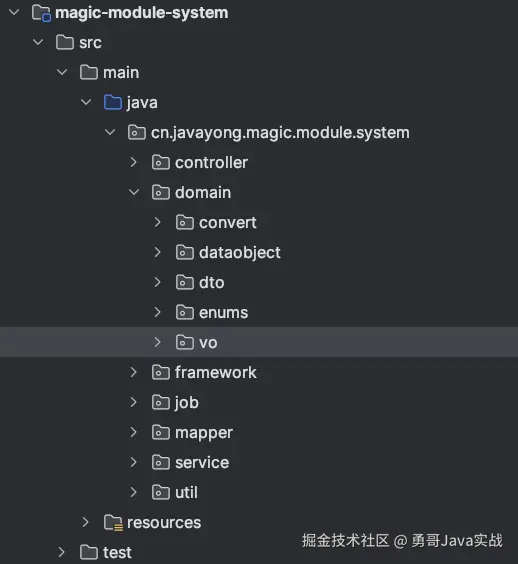The height and width of the screenshot is (564, 518).
Task: Click the controller package icon
Action: click(x=160, y=163)
